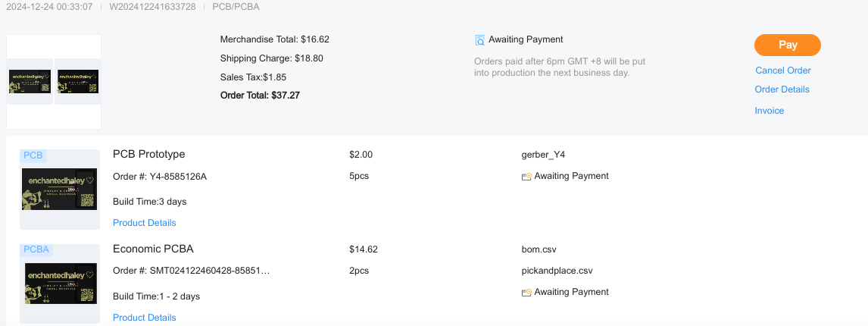This screenshot has width=868, height=326.
Task: Click the gerber_Y4 file name
Action: tap(543, 155)
